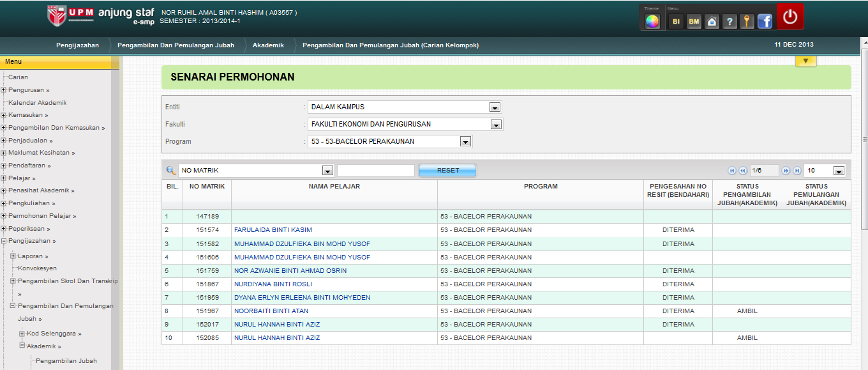The image size is (868, 370).
Task: Expand the Penjadualan menu node
Action: click(x=4, y=141)
